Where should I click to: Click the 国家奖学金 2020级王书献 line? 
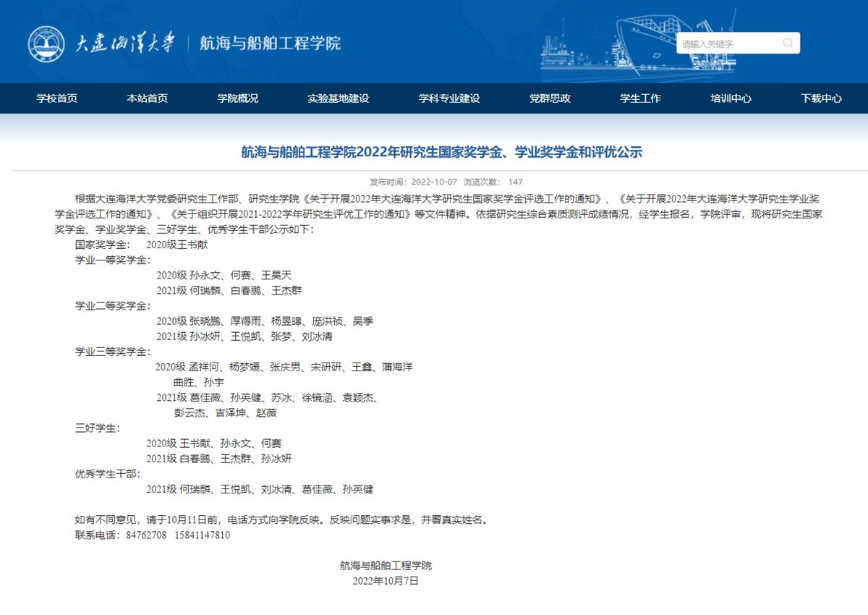(x=141, y=245)
